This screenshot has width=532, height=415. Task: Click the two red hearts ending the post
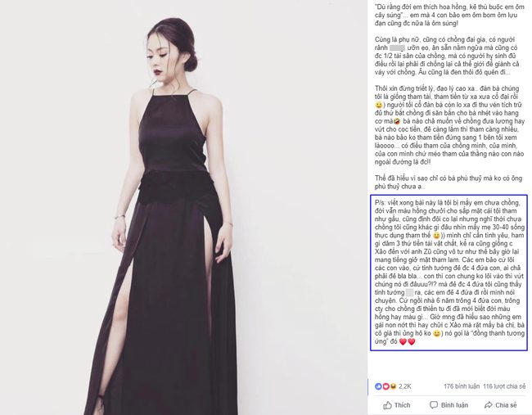(x=407, y=341)
